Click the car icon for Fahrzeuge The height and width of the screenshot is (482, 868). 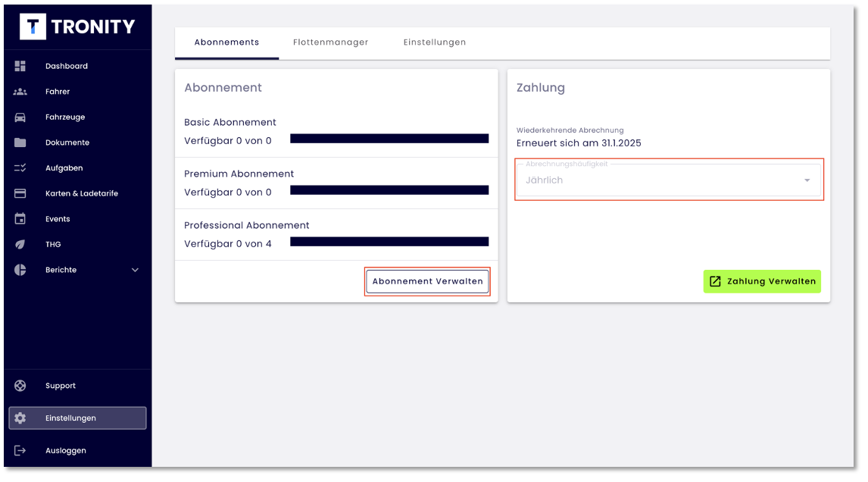(x=20, y=117)
